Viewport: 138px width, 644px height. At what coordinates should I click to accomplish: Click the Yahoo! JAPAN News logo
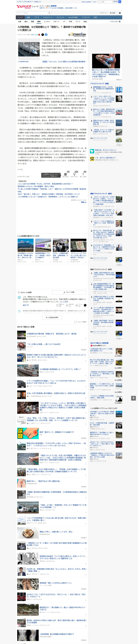pos(27,7)
